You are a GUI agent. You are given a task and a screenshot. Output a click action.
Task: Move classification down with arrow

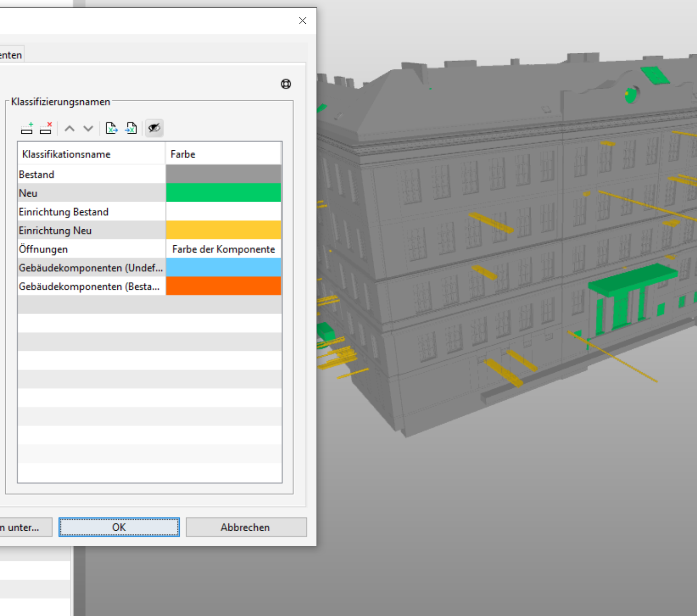88,128
